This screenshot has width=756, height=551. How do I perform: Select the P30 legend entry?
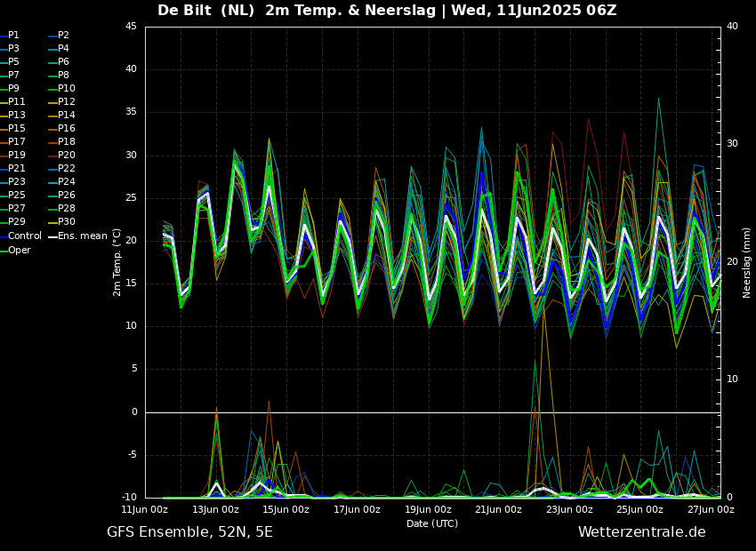click(66, 222)
